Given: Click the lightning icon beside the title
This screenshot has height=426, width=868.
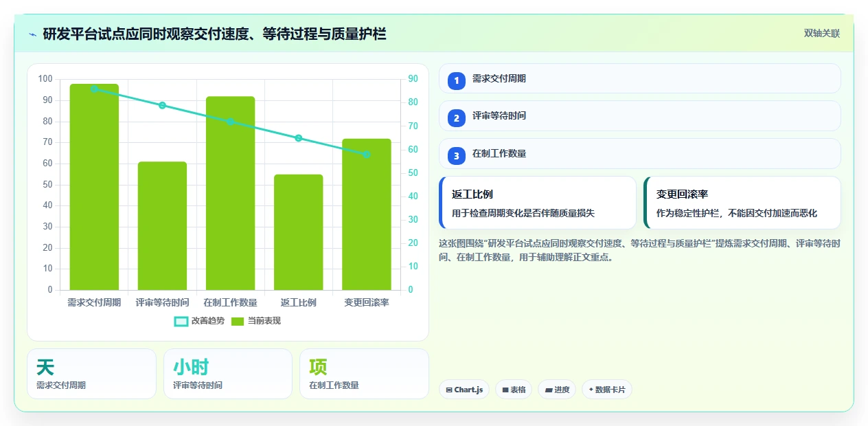Looking at the screenshot, I should pos(33,34).
